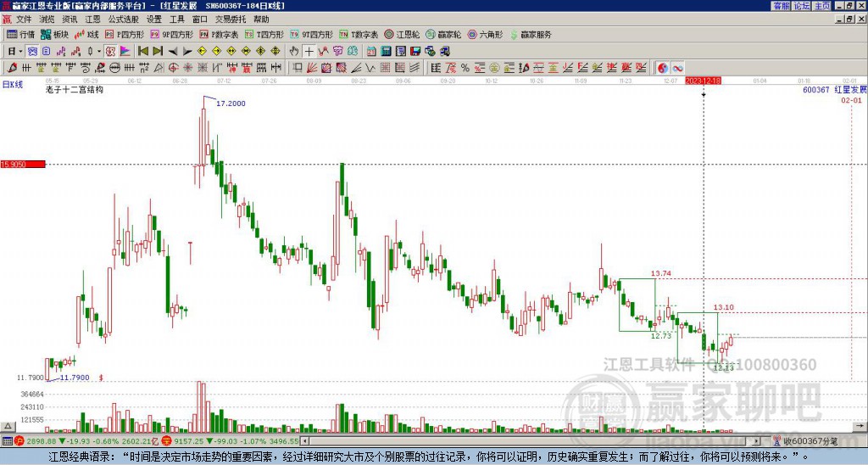Click the 11.7900 low price label
The width and height of the screenshot is (868, 465).
pyautogui.click(x=75, y=378)
